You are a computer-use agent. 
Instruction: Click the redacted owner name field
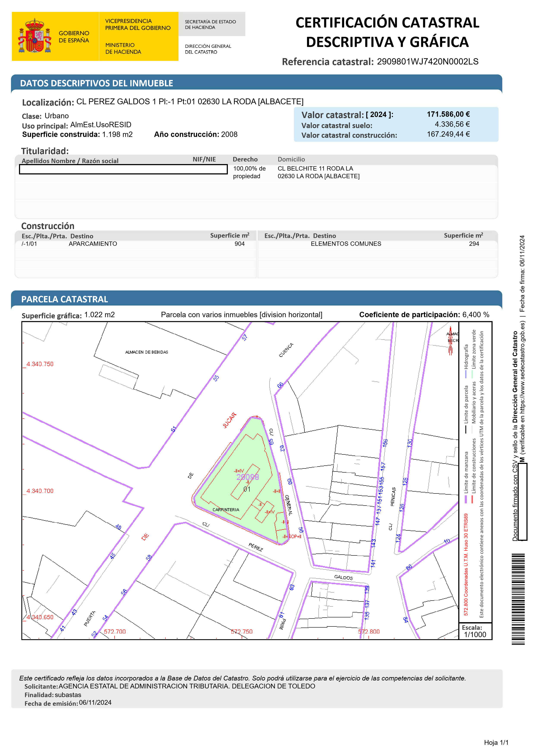point(123,169)
